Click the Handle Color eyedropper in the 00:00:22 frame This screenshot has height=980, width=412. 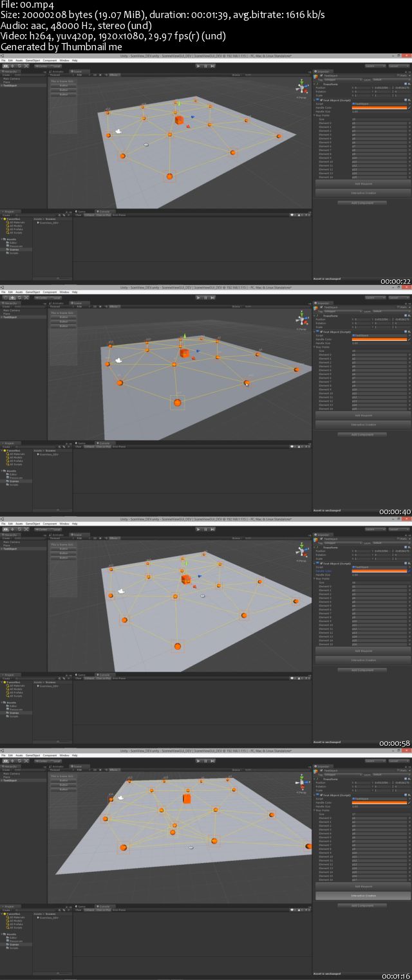pos(409,107)
